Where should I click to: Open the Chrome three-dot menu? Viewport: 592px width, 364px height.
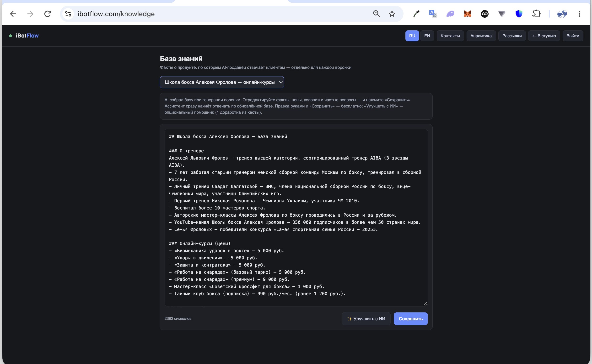pos(579,14)
